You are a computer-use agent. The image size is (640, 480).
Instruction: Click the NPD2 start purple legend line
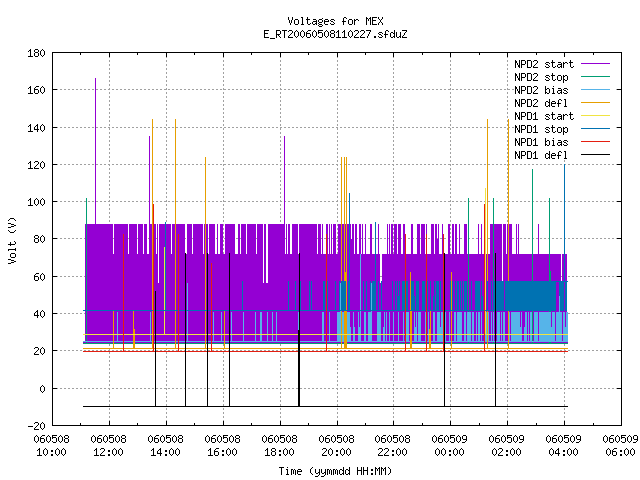[x=595, y=64]
